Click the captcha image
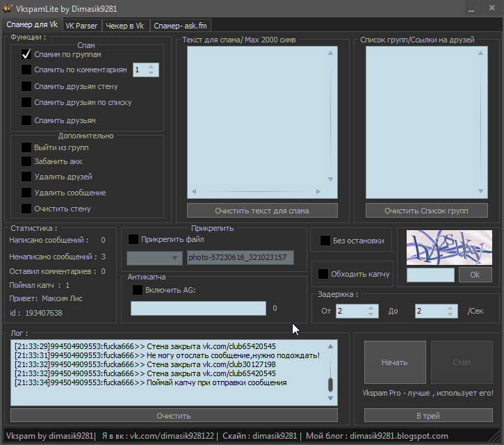Screen dimensions: 504x445 (x=449, y=248)
